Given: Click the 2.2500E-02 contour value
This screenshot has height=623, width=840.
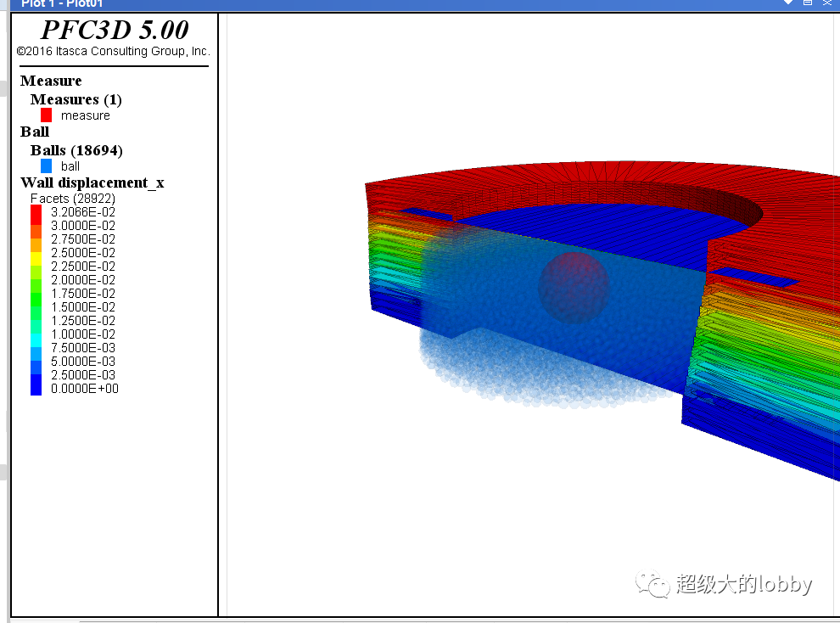Looking at the screenshot, I should (83, 267).
